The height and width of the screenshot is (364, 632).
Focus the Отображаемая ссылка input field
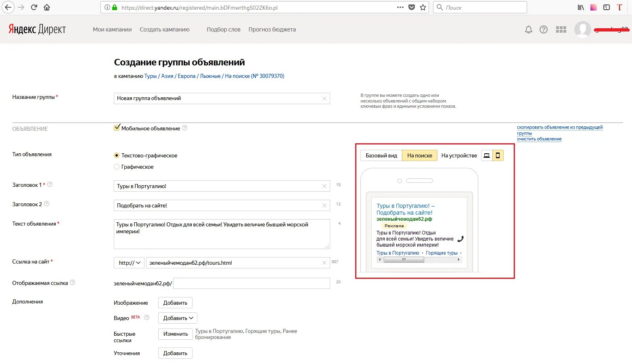[x=251, y=283]
